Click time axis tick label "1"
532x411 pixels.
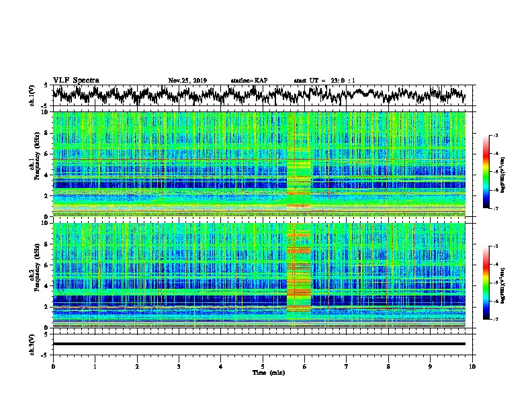pos(95,367)
